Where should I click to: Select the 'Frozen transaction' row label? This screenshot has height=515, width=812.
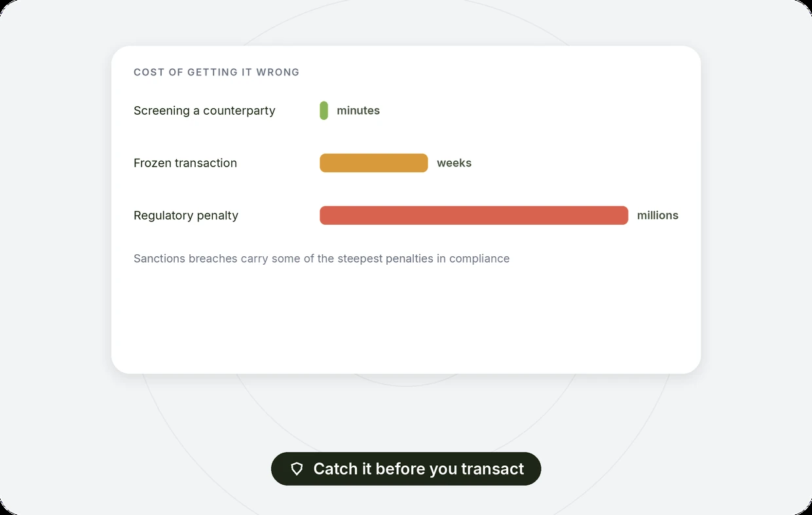tap(185, 163)
